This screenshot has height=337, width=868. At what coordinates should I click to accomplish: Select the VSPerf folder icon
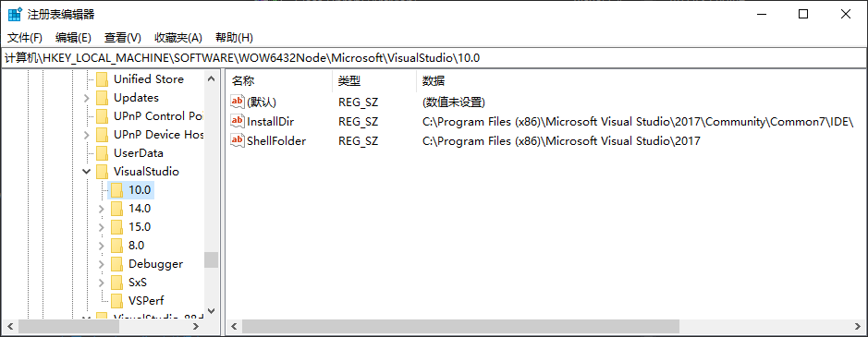(116, 300)
